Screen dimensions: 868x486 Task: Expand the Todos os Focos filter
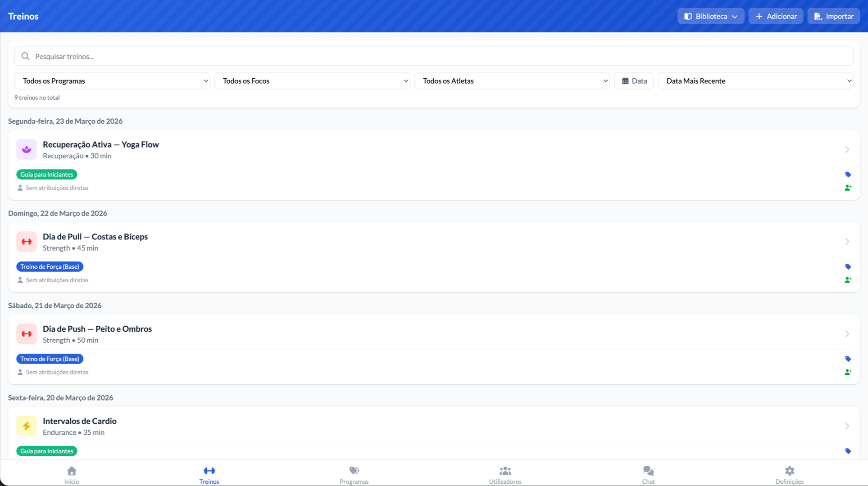312,81
